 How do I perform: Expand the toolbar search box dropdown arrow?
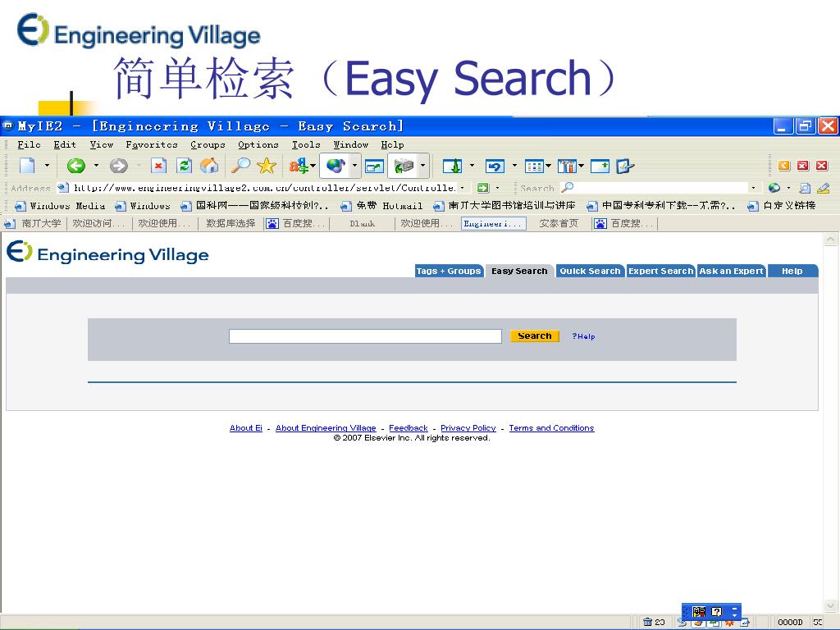pyautogui.click(x=754, y=188)
